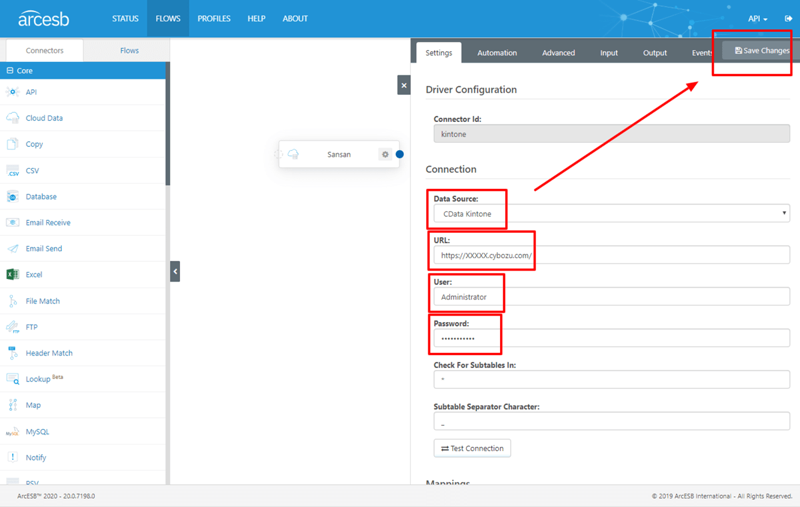Click the URL input field
The width and height of the screenshot is (800, 507).
click(x=611, y=255)
